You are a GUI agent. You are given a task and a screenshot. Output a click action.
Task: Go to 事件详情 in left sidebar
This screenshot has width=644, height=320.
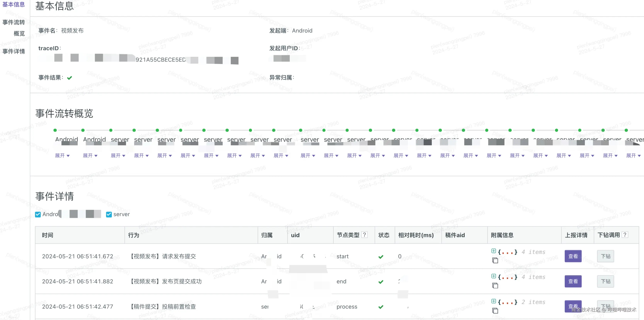click(14, 51)
